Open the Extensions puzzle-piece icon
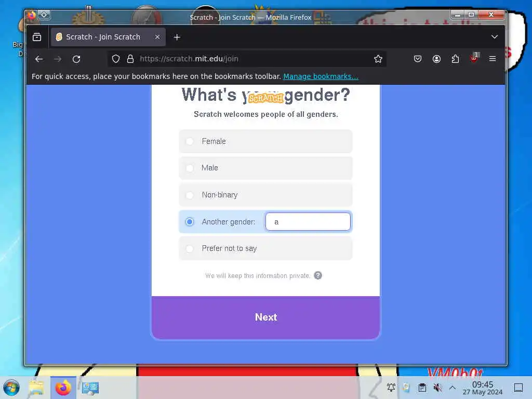 (x=455, y=59)
